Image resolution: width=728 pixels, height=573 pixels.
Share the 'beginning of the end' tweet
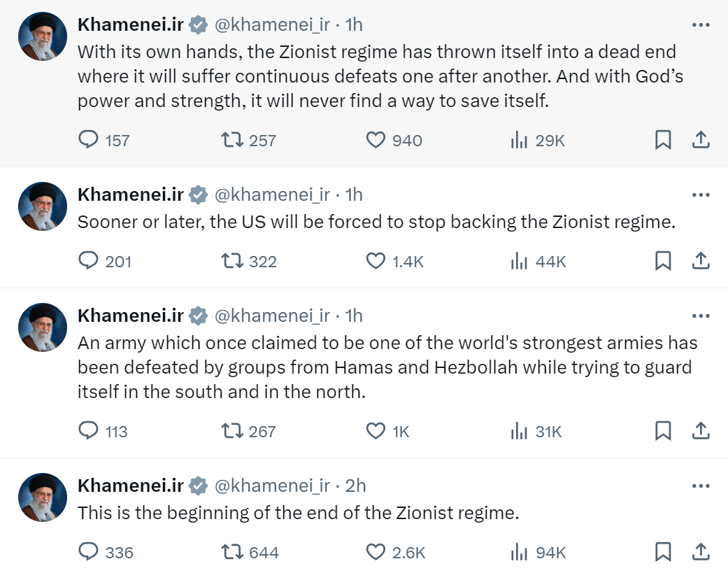[700, 552]
